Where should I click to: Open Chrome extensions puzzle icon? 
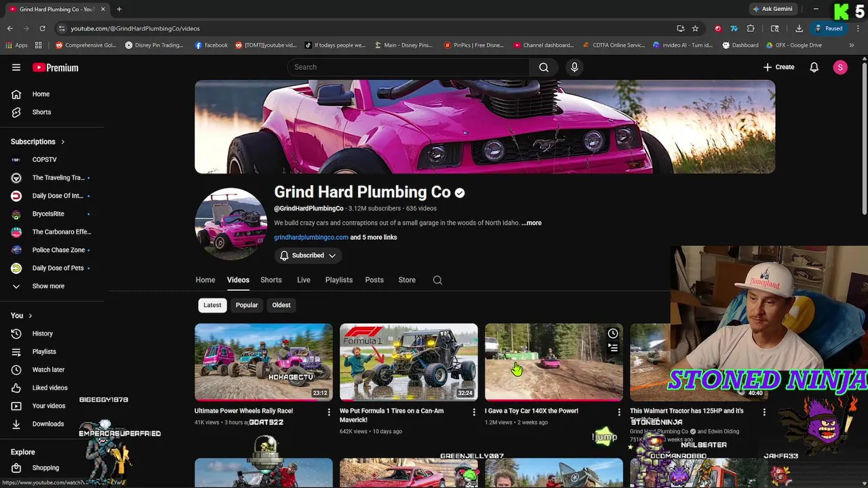coord(751,28)
